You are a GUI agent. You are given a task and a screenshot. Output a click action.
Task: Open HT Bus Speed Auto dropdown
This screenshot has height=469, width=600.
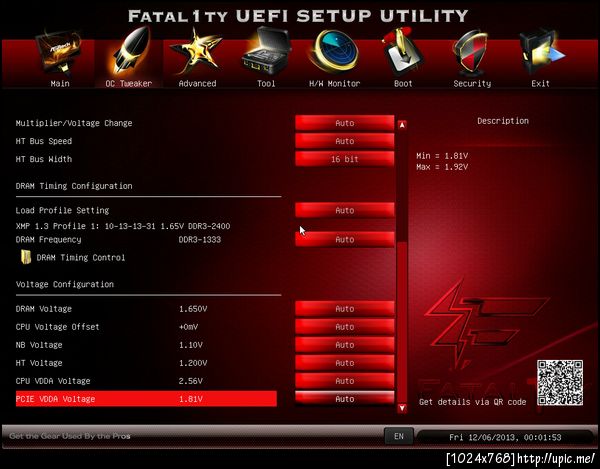(x=344, y=141)
